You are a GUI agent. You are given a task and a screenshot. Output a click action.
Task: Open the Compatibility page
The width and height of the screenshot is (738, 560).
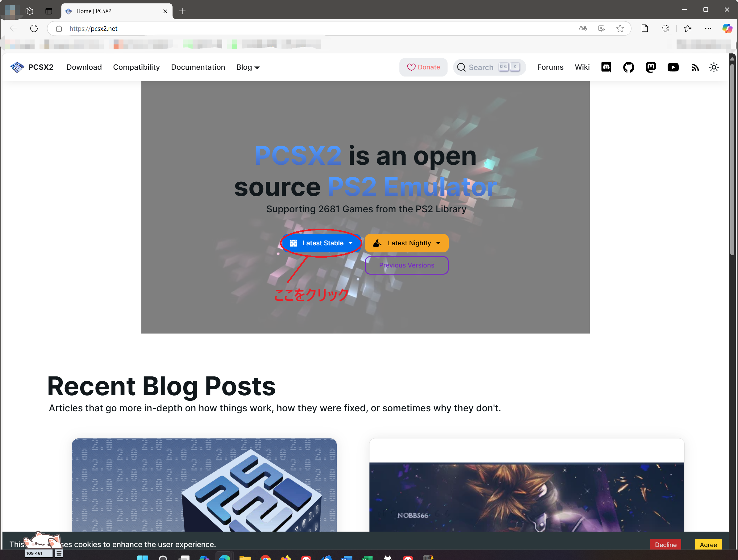[x=136, y=67]
